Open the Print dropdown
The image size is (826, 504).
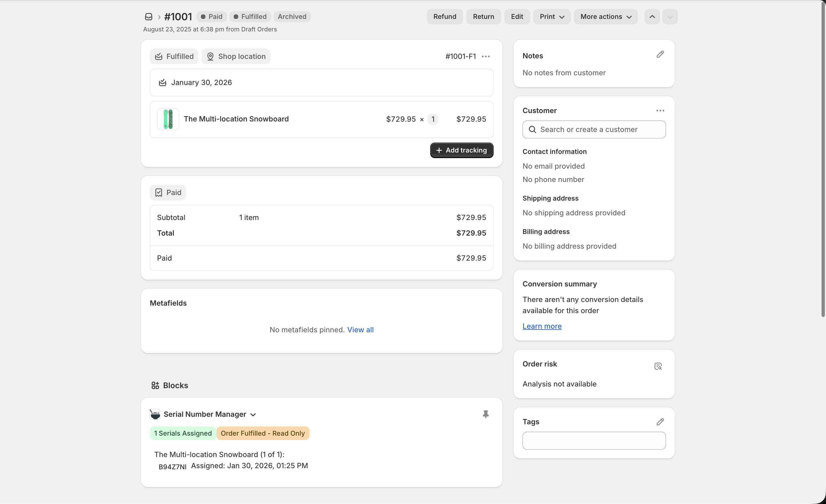551,16
